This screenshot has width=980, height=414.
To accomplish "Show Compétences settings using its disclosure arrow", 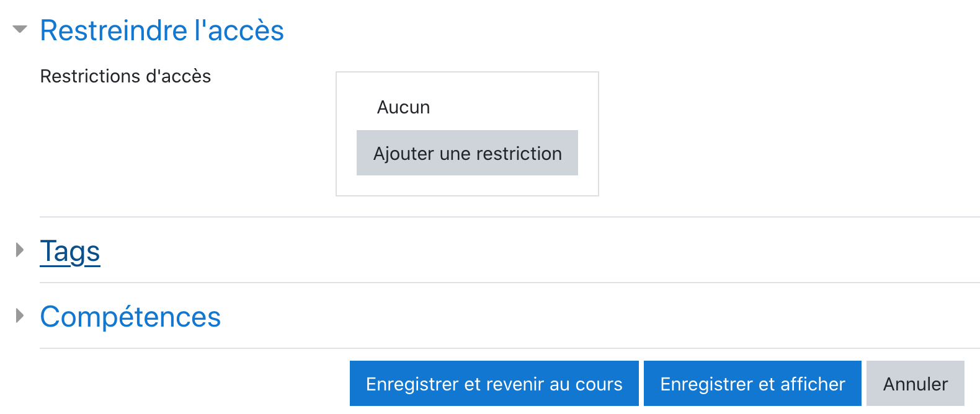I will coord(20,315).
